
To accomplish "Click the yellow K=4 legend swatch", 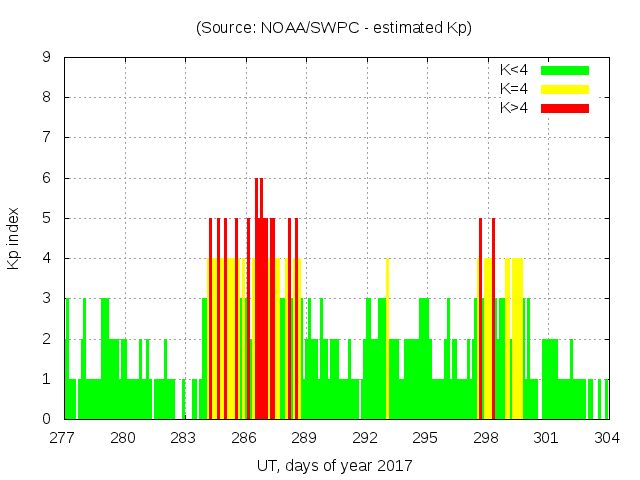I will click(565, 89).
